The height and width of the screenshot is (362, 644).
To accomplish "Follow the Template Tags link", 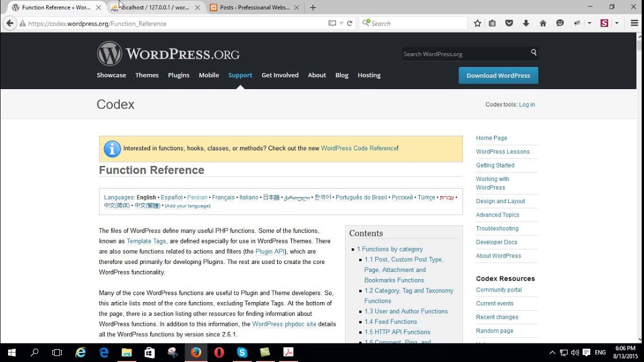I will pyautogui.click(x=146, y=241).
